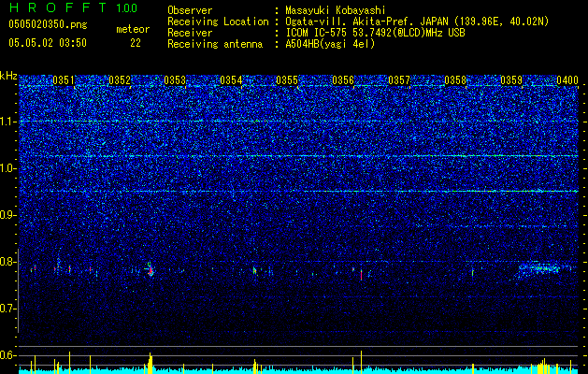Click the 0356 time marker
The height and width of the screenshot is (374, 588).
click(x=343, y=80)
